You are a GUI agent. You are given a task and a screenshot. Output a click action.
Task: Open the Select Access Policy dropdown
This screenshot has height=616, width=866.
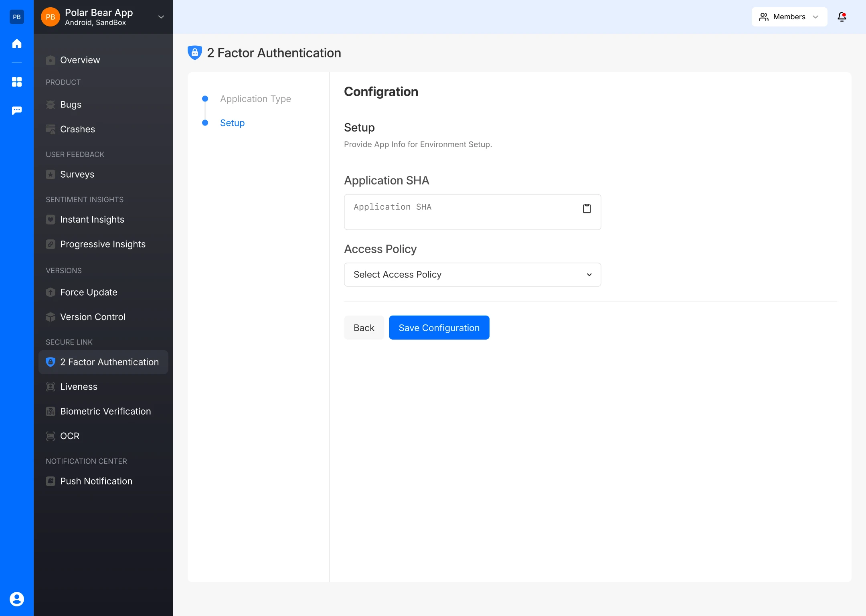coord(472,275)
